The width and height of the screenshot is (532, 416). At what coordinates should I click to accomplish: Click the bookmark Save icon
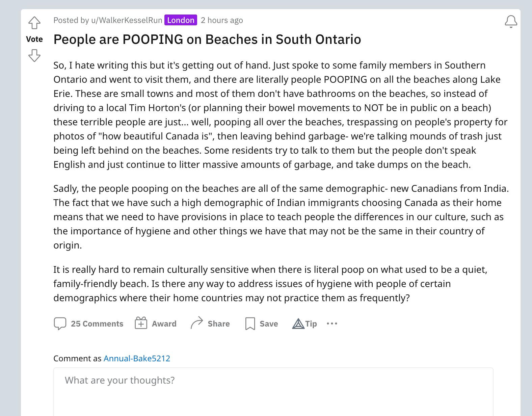click(250, 323)
